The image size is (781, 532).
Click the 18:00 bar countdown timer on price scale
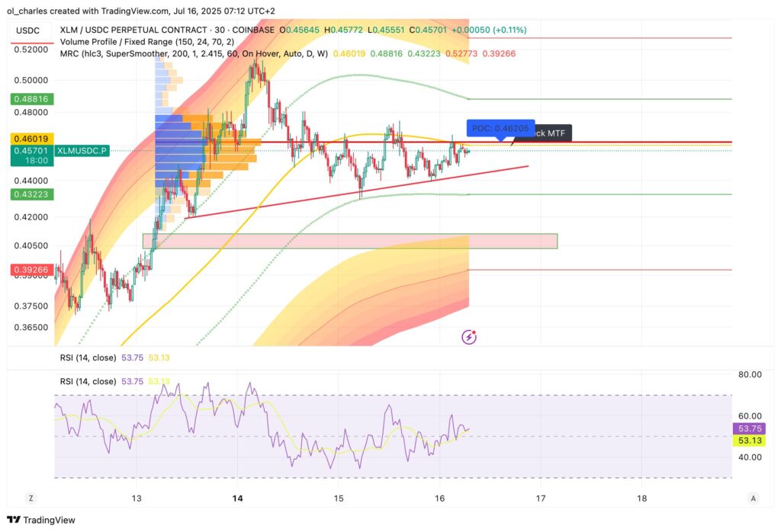(34, 159)
